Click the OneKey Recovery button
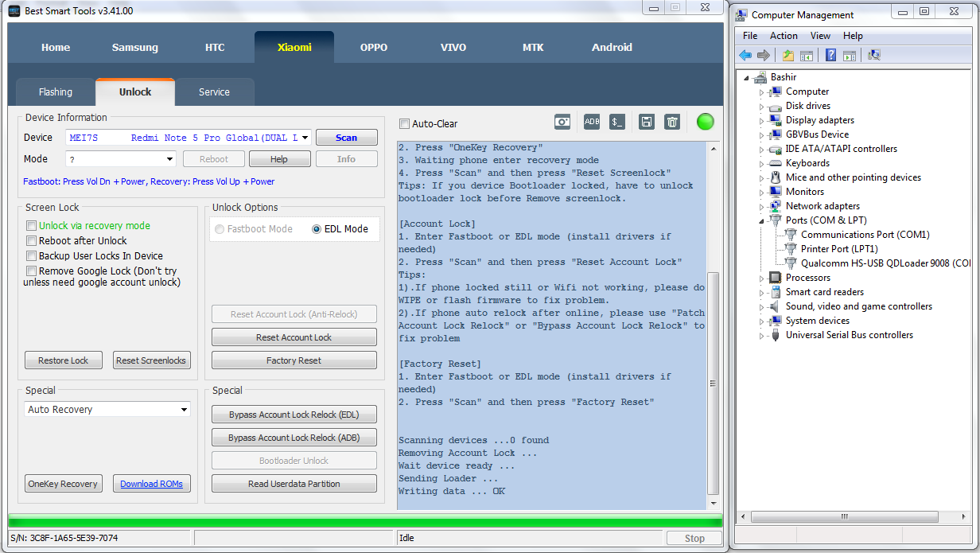 click(63, 484)
